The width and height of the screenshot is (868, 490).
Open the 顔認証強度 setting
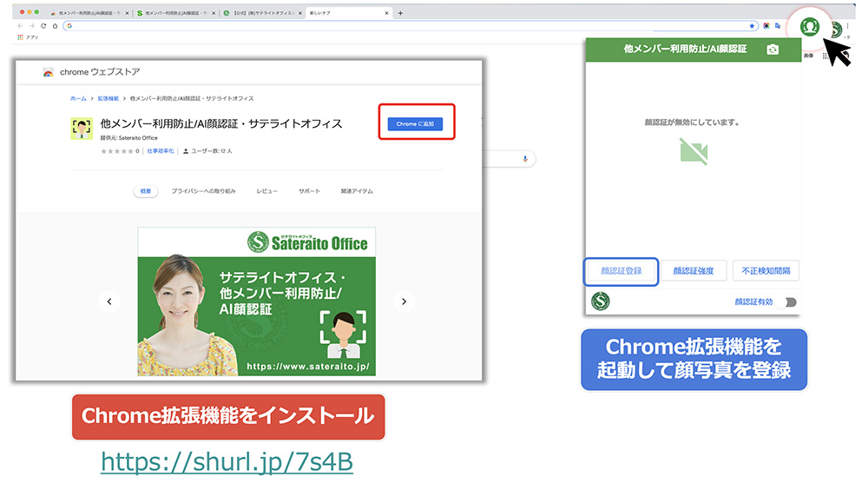pyautogui.click(x=694, y=271)
